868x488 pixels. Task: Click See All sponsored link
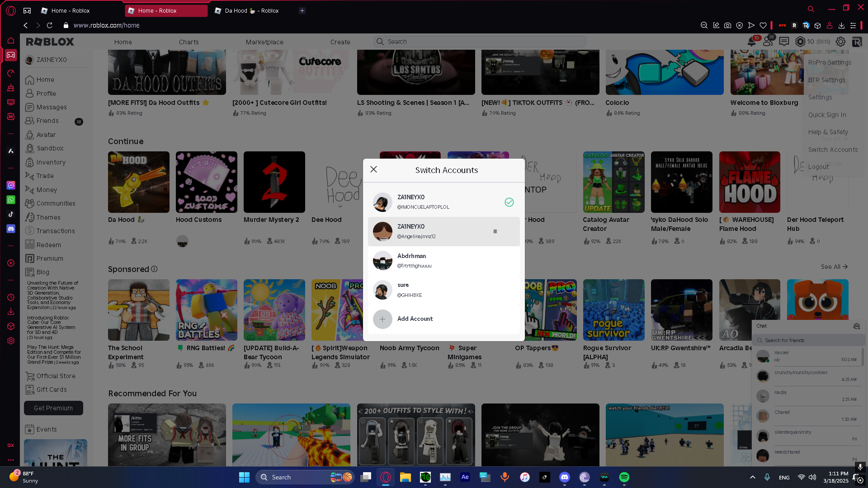[x=834, y=267]
